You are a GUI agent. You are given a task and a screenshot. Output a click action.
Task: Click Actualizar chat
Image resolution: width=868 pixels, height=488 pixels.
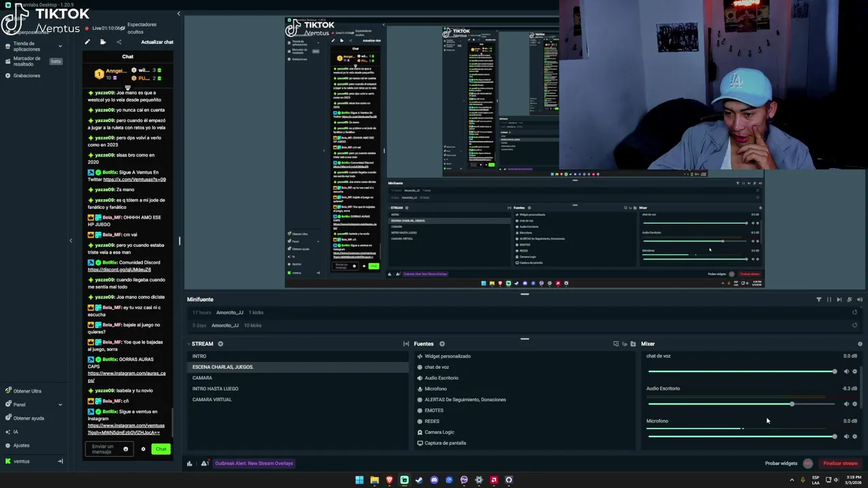[x=157, y=42]
